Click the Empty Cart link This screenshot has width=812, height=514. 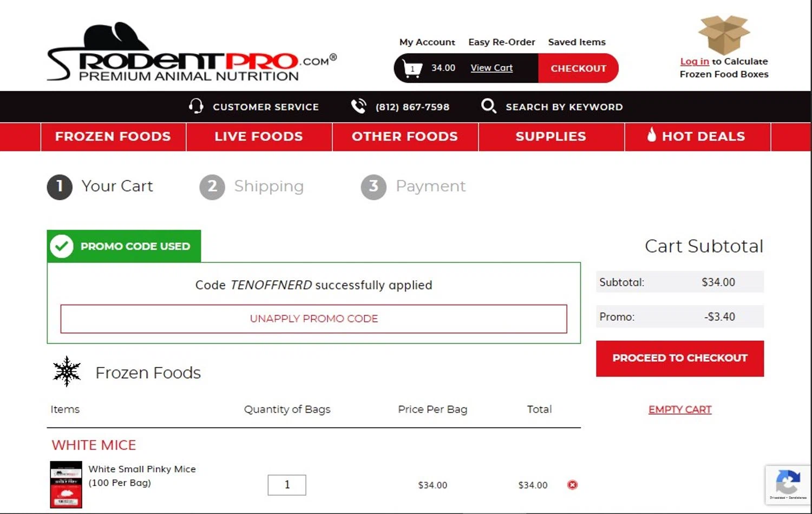point(680,410)
